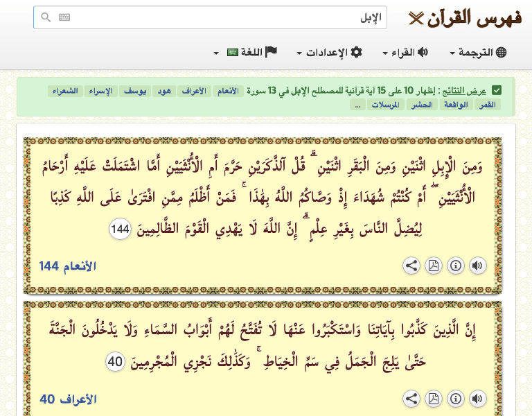Screen dimensions: 532x416
Task: Show info for الأنعام 144 verse
Action: pos(456,266)
